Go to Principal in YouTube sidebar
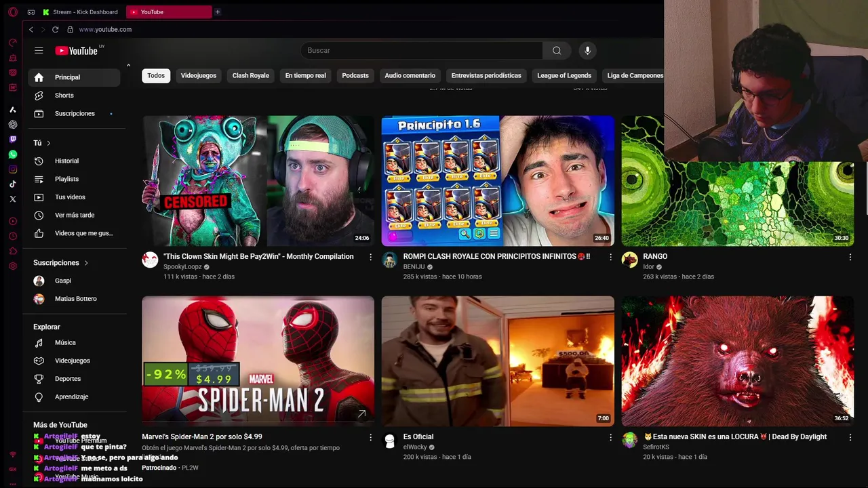Viewport: 868px width, 488px height. pyautogui.click(x=74, y=77)
